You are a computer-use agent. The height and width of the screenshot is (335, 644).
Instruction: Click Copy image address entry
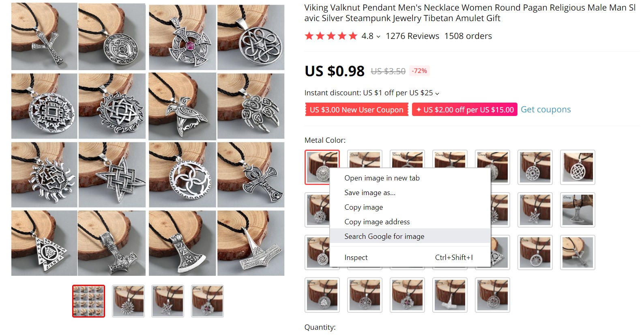tap(377, 222)
